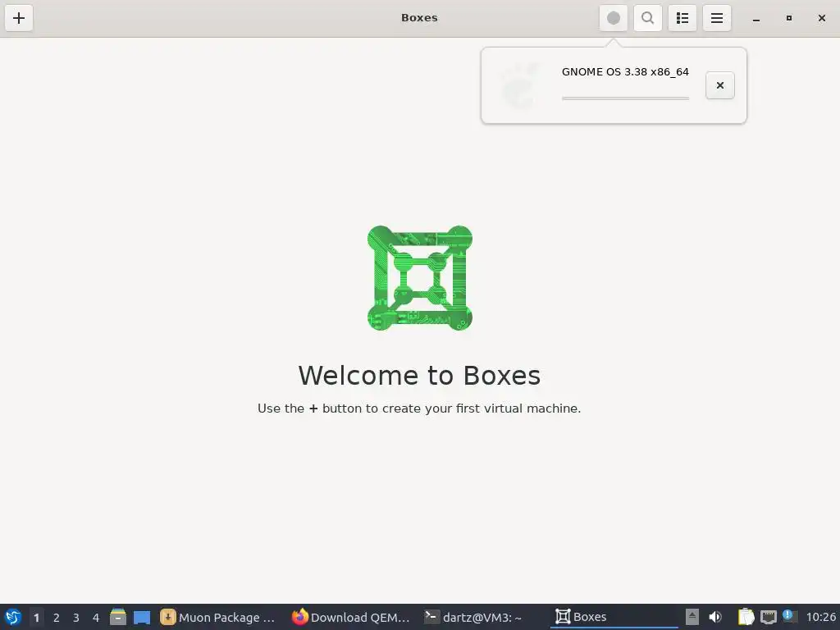840x630 pixels.
Task: Click the GNOME OS download progress bar
Action: tap(625, 98)
